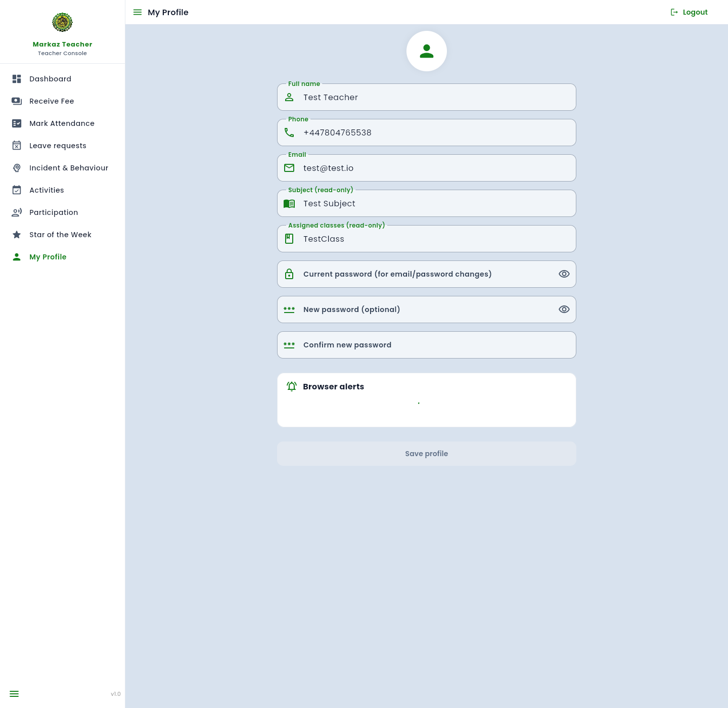Focus the New password (optional) field
Viewport: 728px width, 708px height.
(427, 309)
